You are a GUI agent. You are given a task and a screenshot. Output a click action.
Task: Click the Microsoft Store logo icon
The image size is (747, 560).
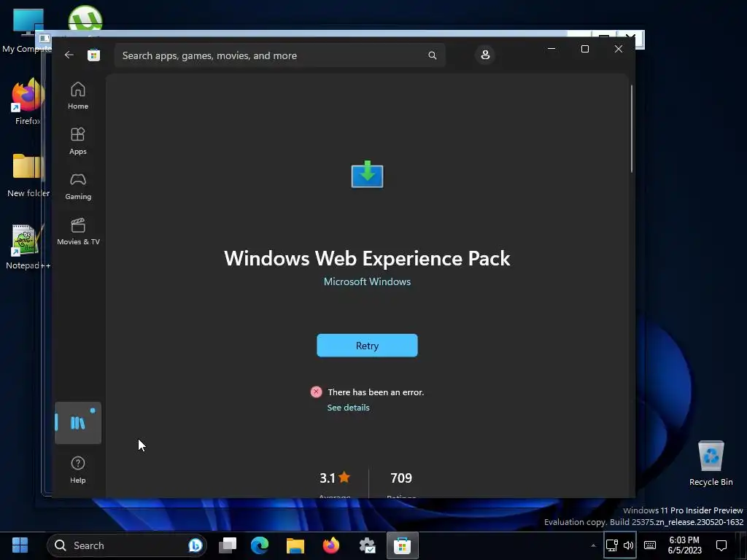pyautogui.click(x=94, y=55)
